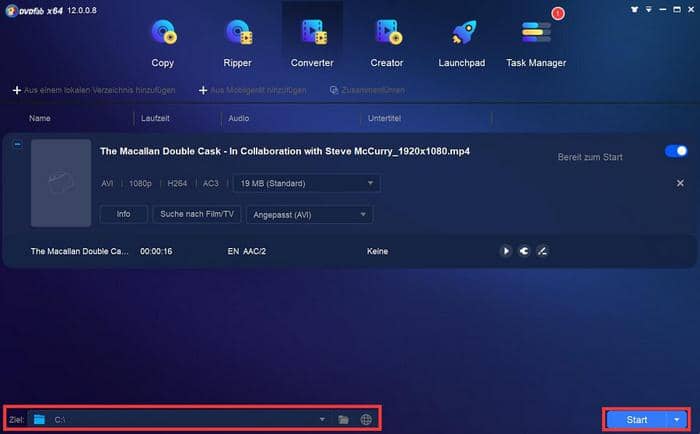This screenshot has width=700, height=434.
Task: Open the Creator module
Action: tap(387, 43)
